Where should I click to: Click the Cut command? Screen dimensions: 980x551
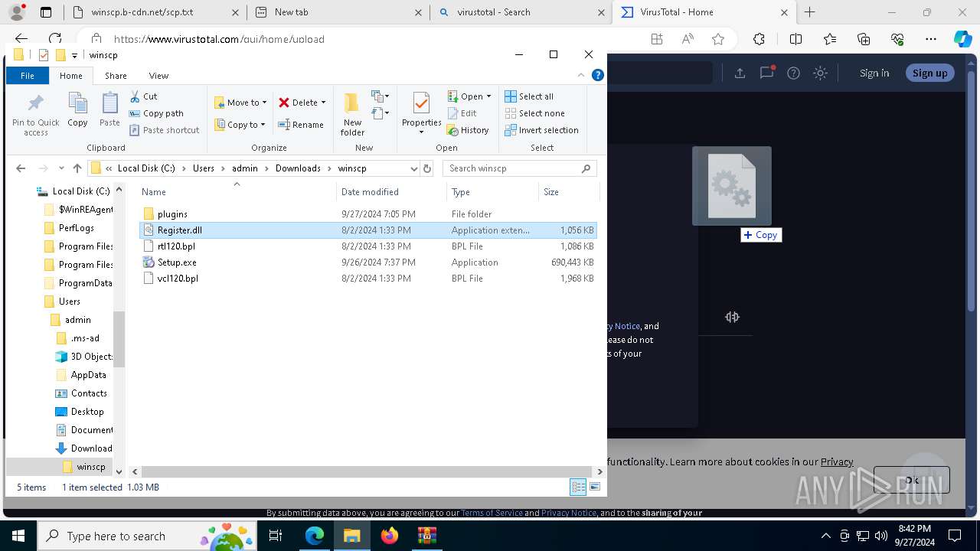pyautogui.click(x=143, y=96)
